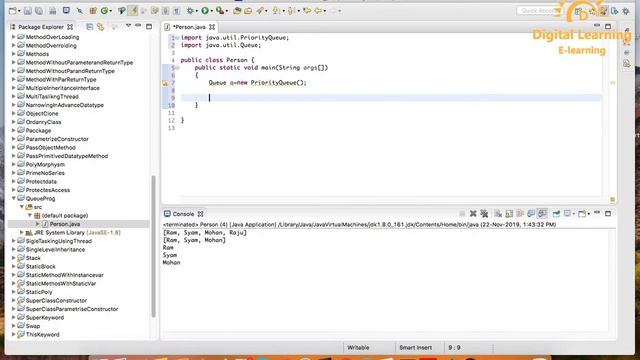Collapse the src folder
This screenshot has width=640, height=360.
tap(22, 207)
